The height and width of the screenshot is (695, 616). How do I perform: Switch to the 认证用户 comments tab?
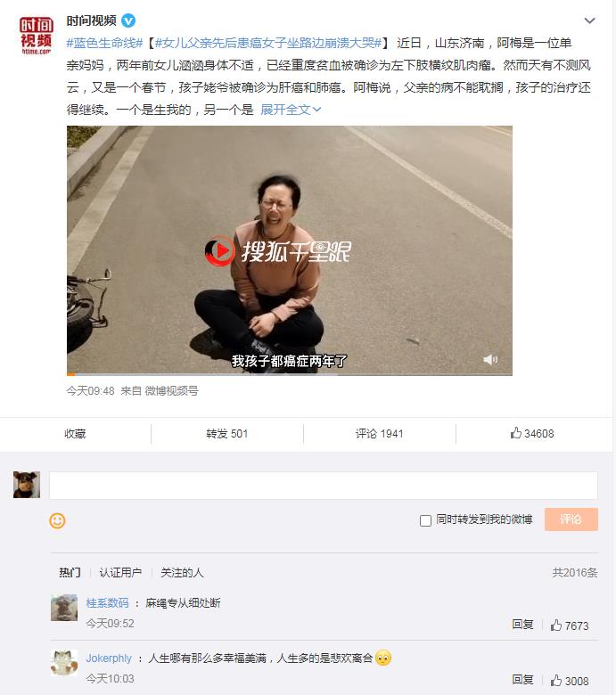click(x=120, y=573)
